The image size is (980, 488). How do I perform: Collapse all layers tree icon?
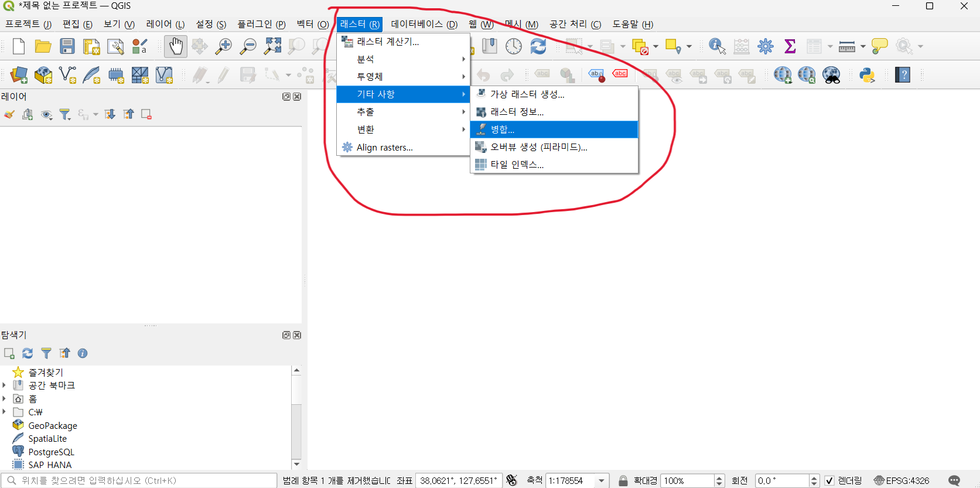128,115
